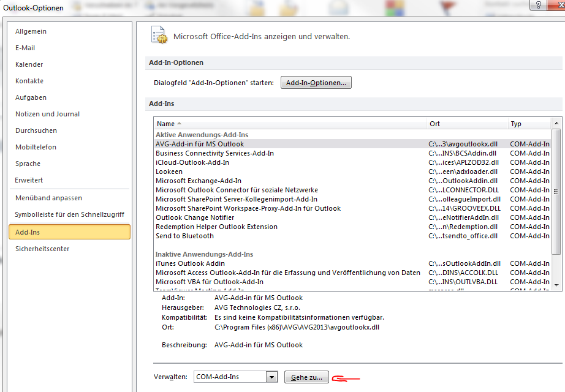This screenshot has height=392, width=565.
Task: Click the add-in list scrollbar thumb
Action: tap(556, 192)
